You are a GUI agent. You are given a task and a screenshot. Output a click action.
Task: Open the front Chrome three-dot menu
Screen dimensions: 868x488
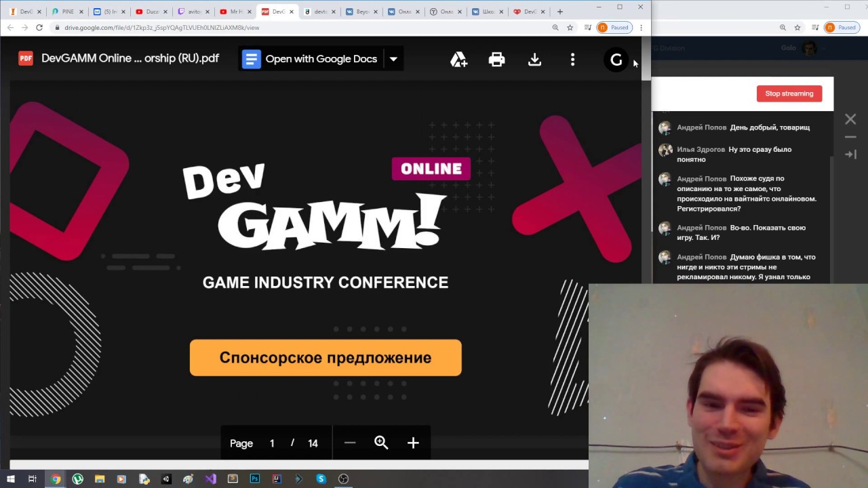pos(641,28)
